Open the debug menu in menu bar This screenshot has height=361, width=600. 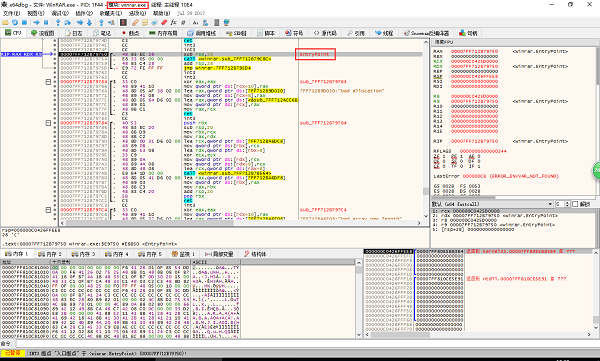click(60, 13)
